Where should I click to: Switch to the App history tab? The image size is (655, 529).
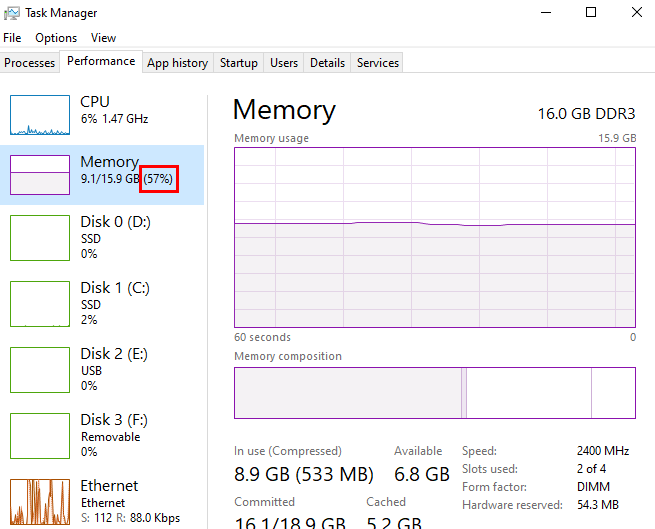click(177, 63)
